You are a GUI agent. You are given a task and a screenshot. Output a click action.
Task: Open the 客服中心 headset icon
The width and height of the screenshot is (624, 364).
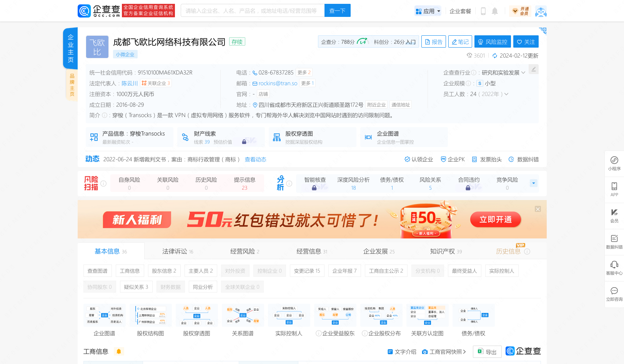pos(614,268)
